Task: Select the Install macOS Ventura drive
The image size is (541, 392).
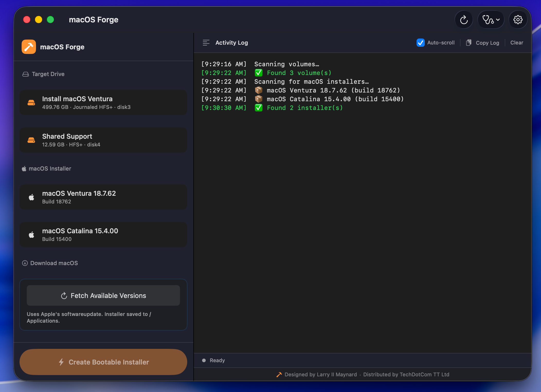Action: click(103, 102)
